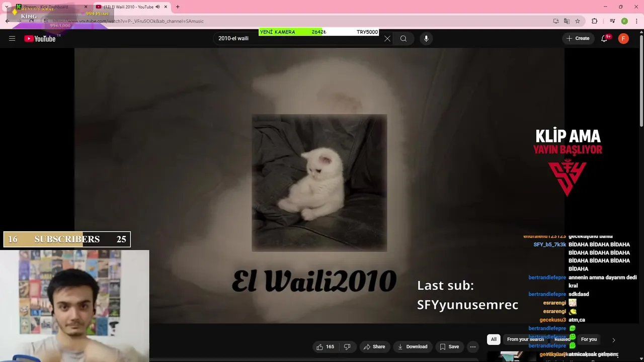Screen dimensions: 644x362
Task: Show more filter chips with right chevron
Action: (613, 340)
